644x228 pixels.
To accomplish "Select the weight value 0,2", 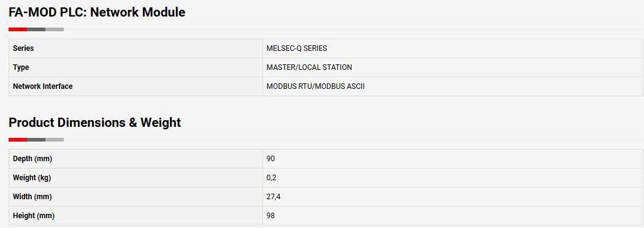I will 272,178.
